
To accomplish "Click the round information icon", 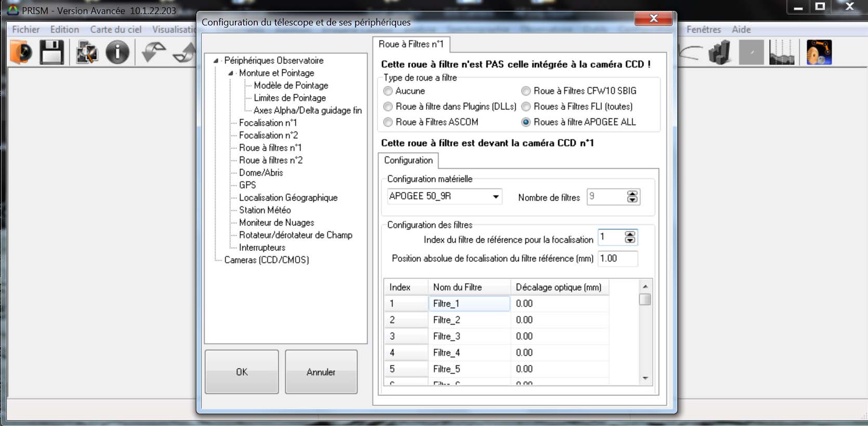I will (x=117, y=52).
